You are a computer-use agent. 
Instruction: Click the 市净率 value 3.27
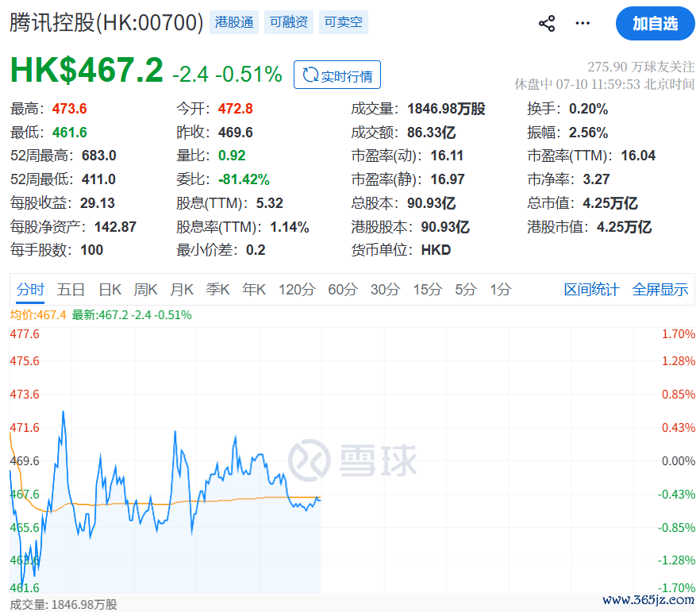click(597, 179)
